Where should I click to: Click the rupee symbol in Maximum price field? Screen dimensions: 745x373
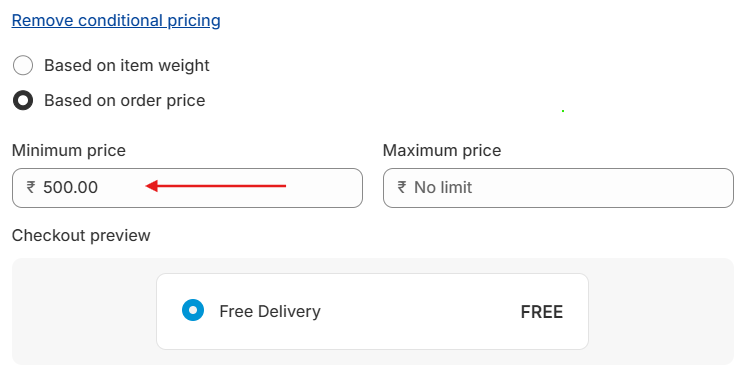pos(402,187)
